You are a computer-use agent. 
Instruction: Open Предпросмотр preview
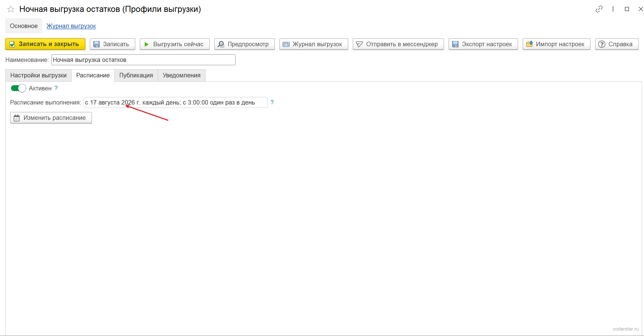pos(244,44)
